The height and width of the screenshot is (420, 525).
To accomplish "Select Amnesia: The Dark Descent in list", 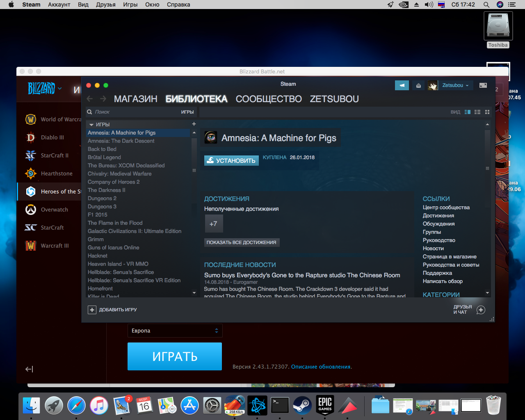I will pos(121,141).
